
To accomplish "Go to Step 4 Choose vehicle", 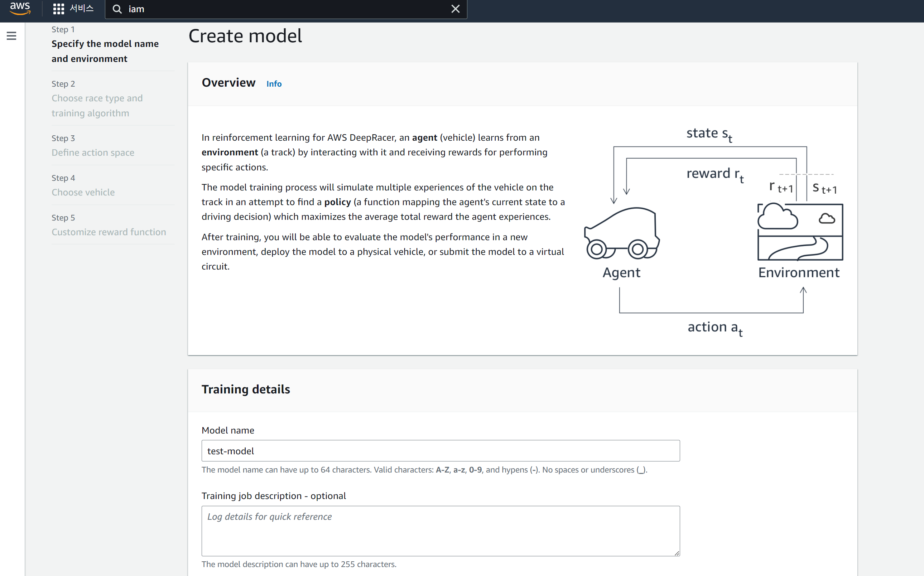I will (83, 192).
